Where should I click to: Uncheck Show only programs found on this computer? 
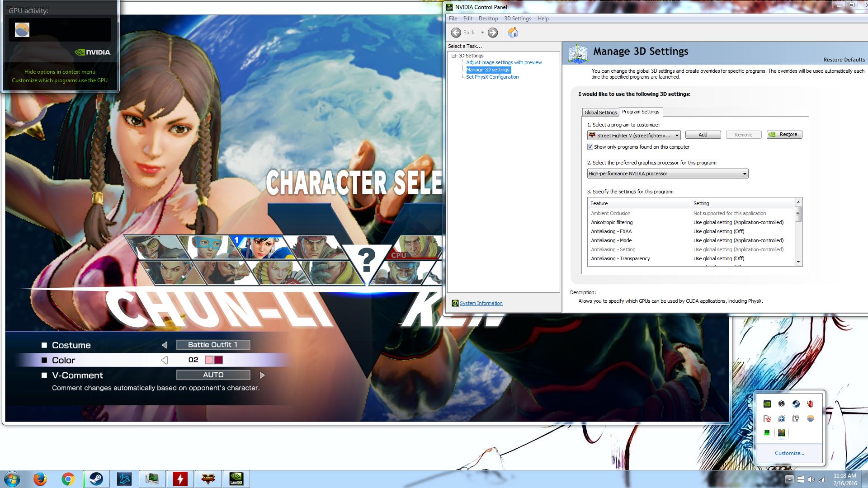590,147
